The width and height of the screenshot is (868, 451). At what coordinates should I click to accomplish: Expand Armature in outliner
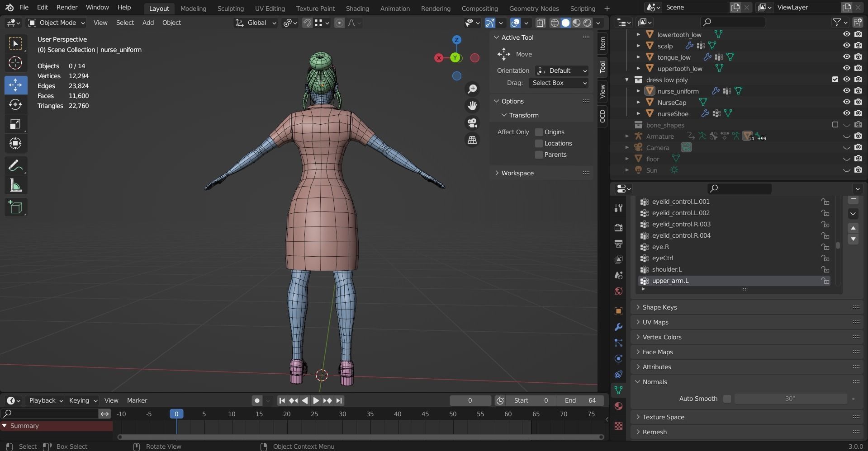(627, 136)
